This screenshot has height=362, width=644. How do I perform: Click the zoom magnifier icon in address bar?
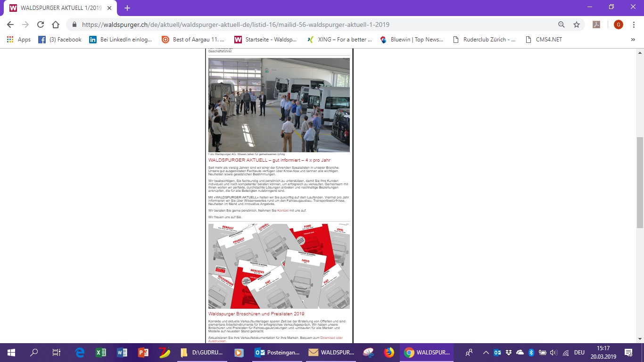(561, 25)
